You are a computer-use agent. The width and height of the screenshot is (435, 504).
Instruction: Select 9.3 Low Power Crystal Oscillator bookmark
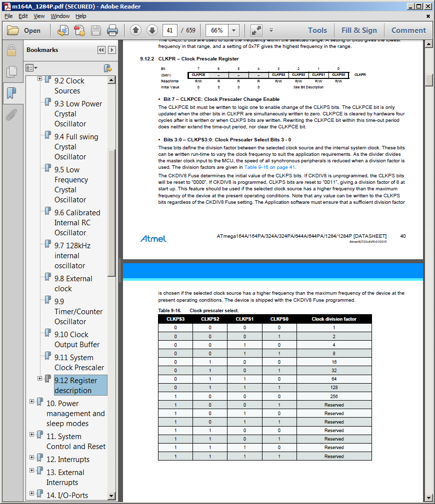click(78, 114)
